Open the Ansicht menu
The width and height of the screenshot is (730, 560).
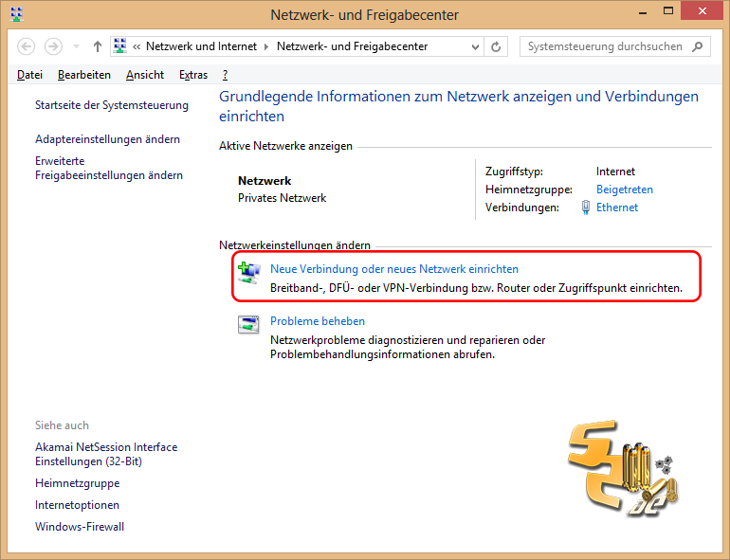pyautogui.click(x=144, y=75)
